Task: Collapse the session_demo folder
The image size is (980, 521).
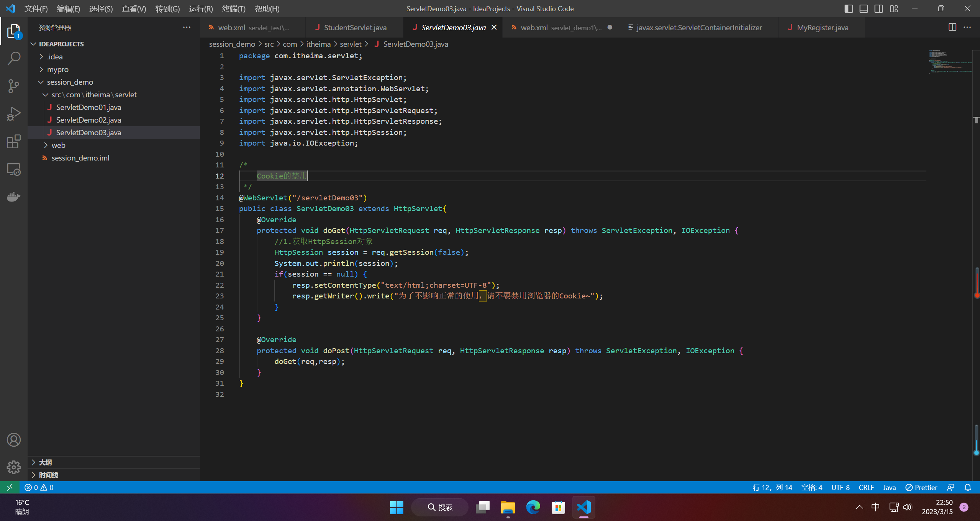Action: [x=70, y=82]
